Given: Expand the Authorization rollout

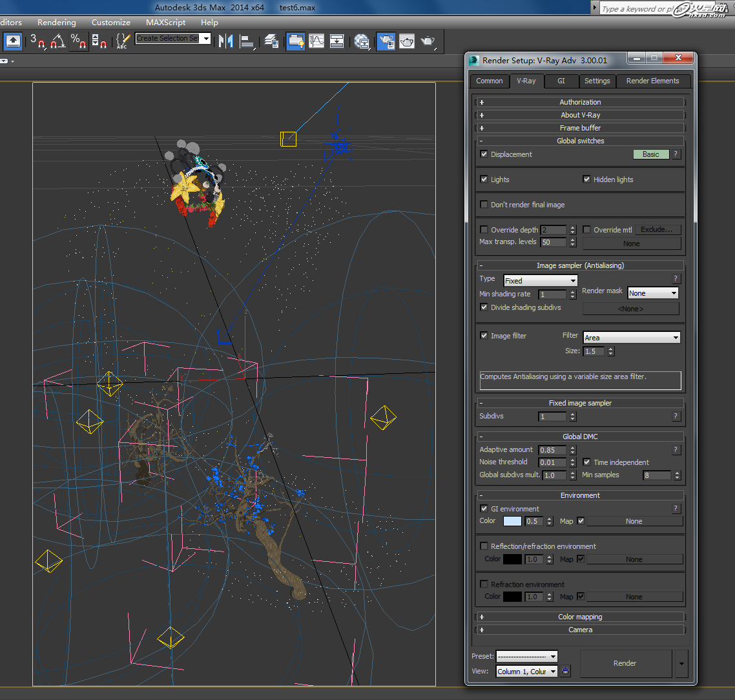Looking at the screenshot, I should [x=580, y=102].
